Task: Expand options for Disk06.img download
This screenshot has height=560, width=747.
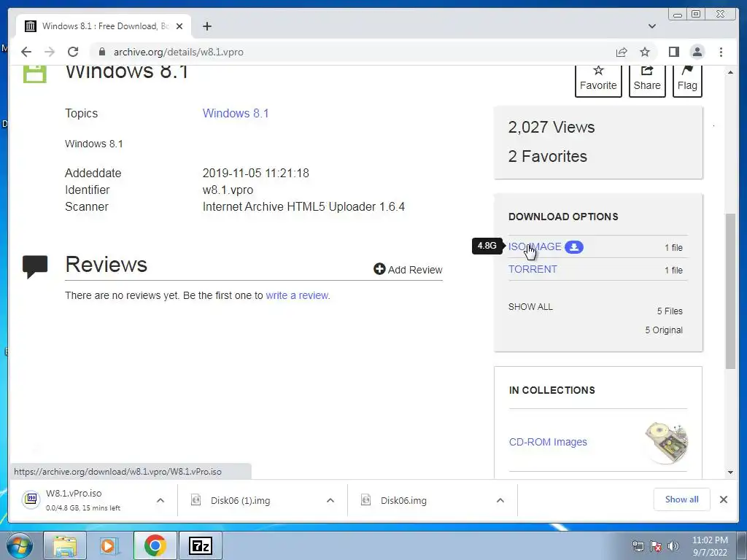Action: pos(500,500)
